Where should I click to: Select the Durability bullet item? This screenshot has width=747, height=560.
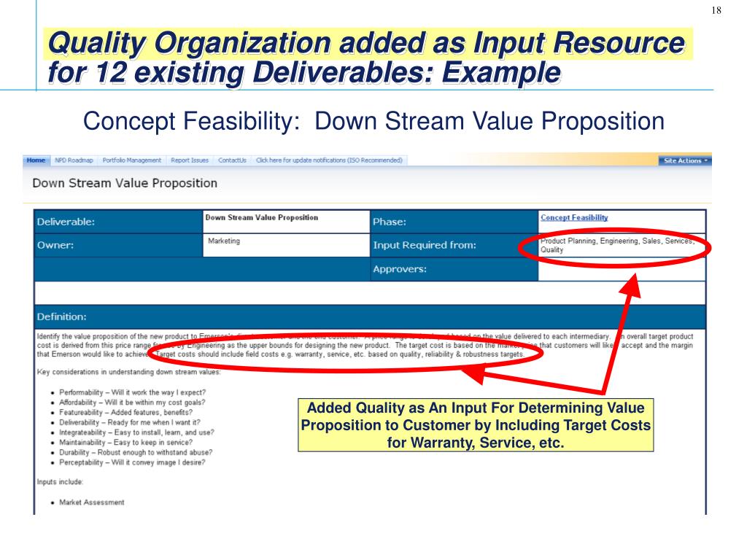point(136,452)
